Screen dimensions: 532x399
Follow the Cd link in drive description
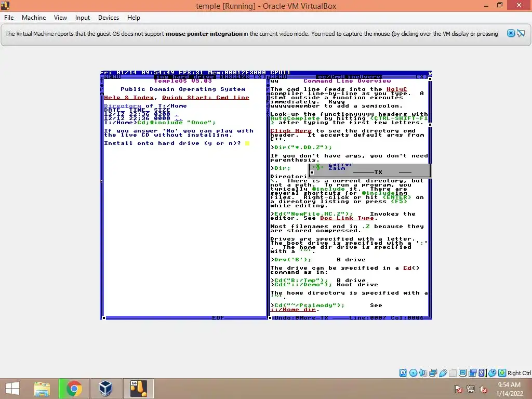[407, 268]
